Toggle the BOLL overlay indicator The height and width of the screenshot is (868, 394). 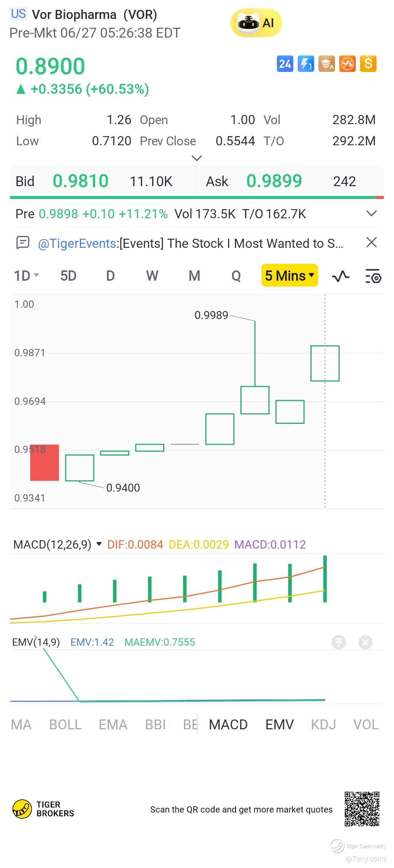click(x=65, y=725)
